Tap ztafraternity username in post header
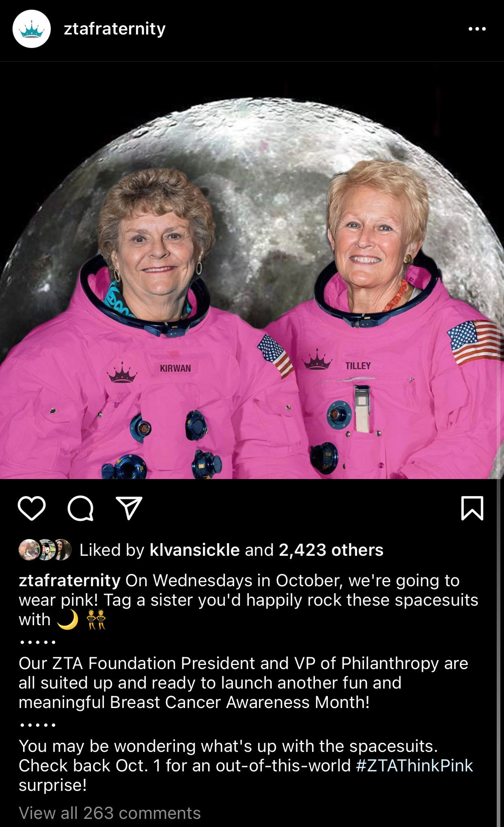This screenshot has height=827, width=504. tap(115, 29)
